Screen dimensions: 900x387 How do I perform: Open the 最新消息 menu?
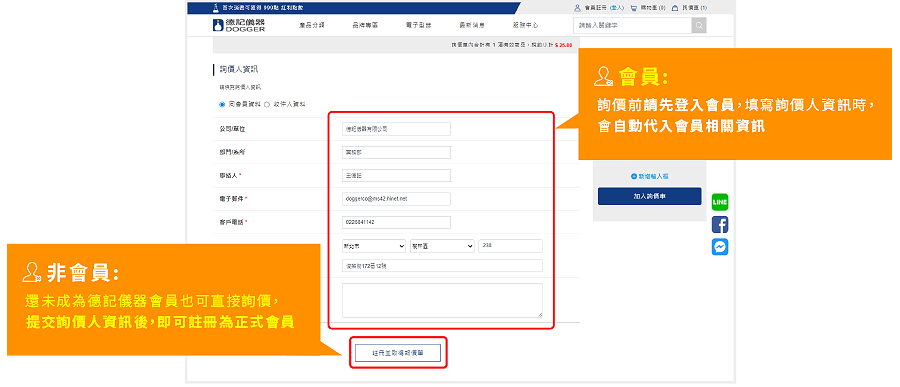[472, 25]
